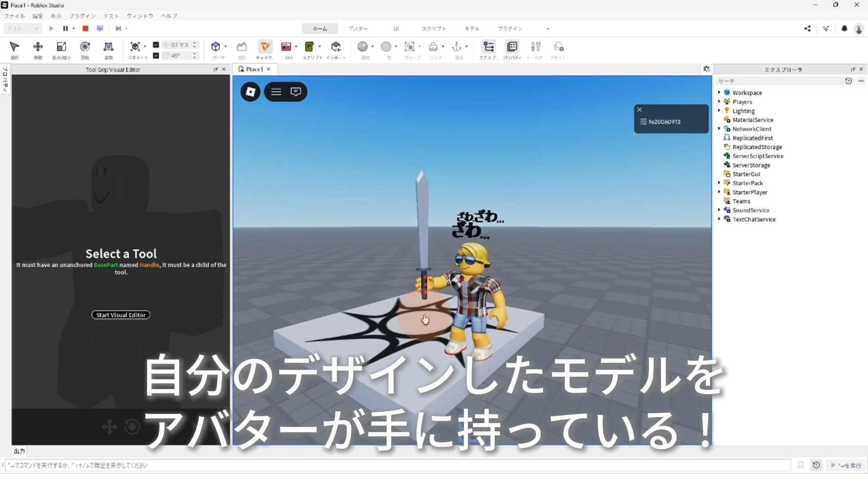Toggle the move snap 0.1 マス checkbox
This screenshot has width=868, height=488.
click(156, 45)
